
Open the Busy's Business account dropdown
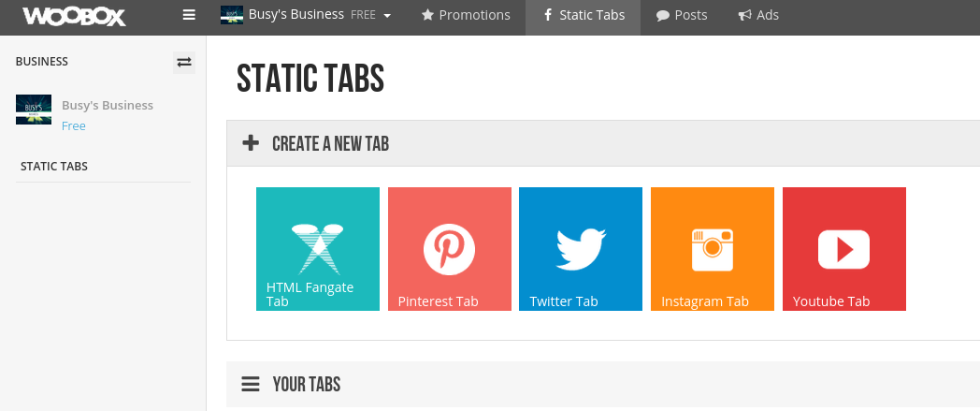tap(307, 15)
